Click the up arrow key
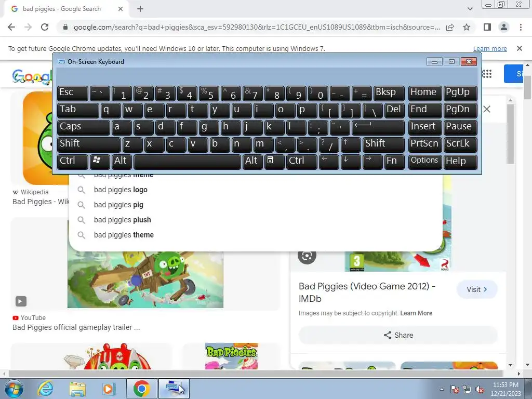Screen dimensions: 532x399 (351, 144)
